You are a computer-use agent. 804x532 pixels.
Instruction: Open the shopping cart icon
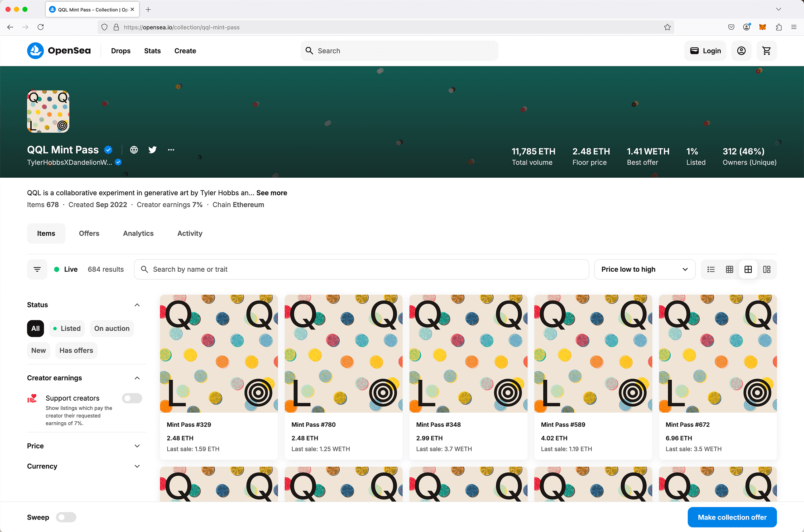coord(766,51)
